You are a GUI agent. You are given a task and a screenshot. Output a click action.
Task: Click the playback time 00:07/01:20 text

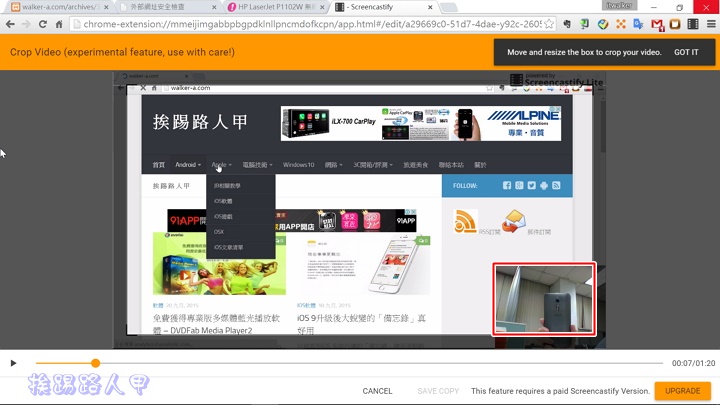click(693, 363)
